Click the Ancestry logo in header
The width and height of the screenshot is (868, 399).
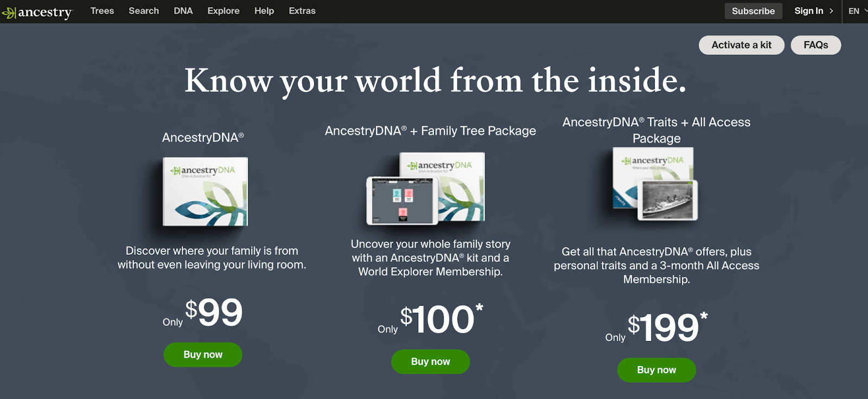[37, 12]
